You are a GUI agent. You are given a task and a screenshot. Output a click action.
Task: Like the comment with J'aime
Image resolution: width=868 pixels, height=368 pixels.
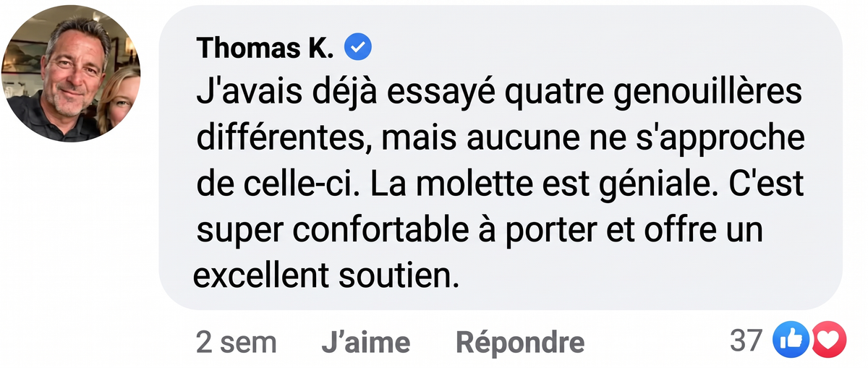[x=365, y=342]
